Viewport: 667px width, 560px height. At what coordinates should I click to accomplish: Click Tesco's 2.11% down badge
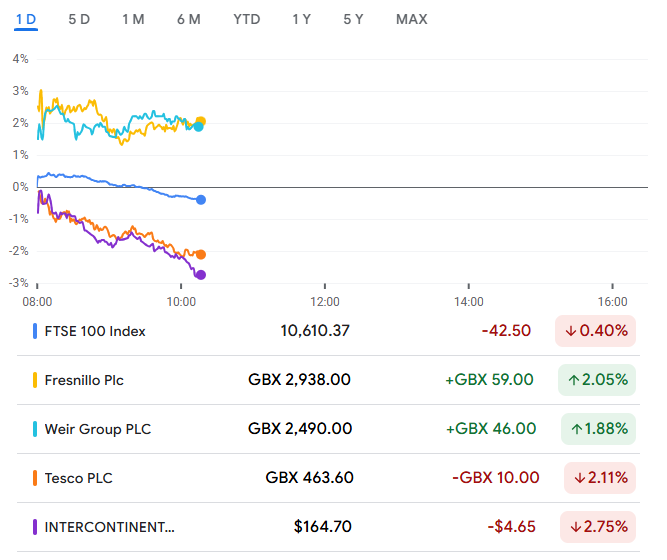tap(600, 478)
